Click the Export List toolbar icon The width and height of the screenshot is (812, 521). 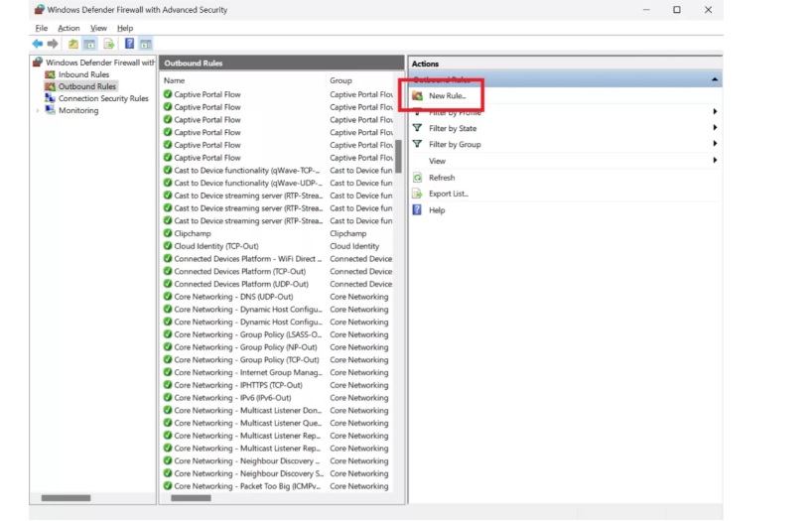pos(109,44)
